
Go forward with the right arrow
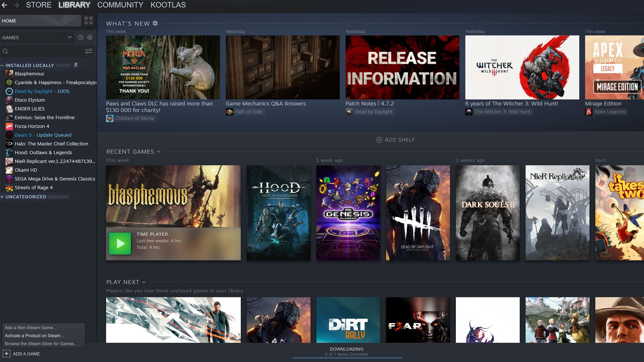coord(16,5)
